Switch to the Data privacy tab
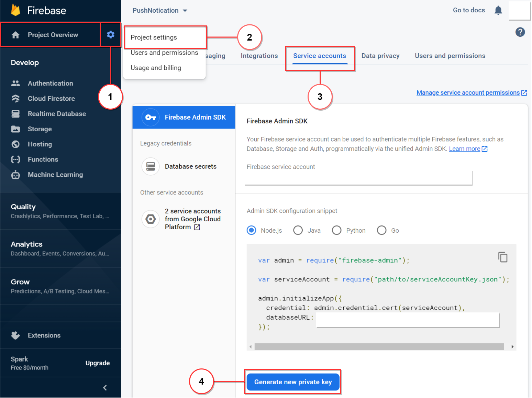 380,56
